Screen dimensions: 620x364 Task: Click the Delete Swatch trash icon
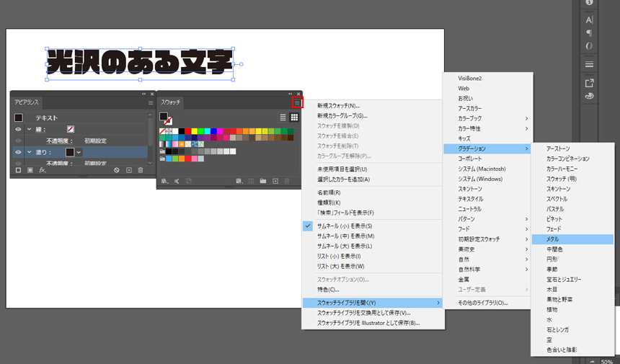pos(287,181)
